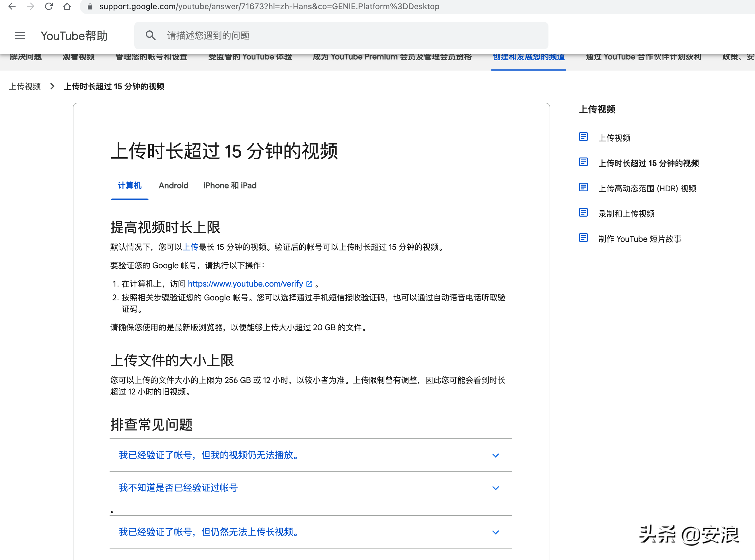Screen dimensions: 755x560
Task: Click external link icon after youtube.com/verify
Action: coord(309,284)
